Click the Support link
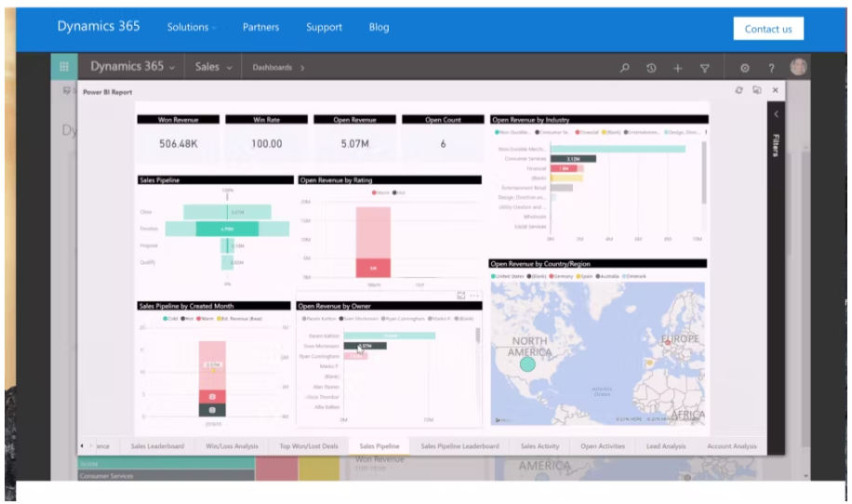This screenshot has height=504, width=852. [324, 27]
